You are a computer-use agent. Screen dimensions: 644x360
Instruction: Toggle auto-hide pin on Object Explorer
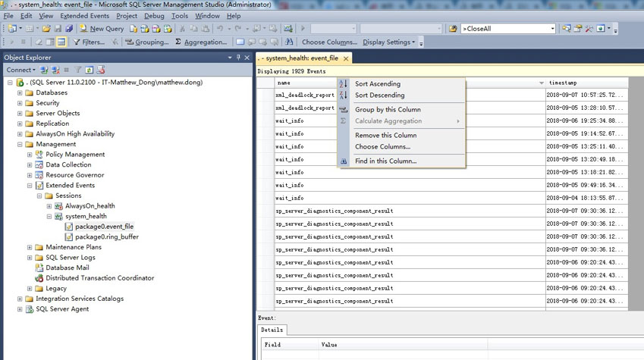click(x=239, y=58)
